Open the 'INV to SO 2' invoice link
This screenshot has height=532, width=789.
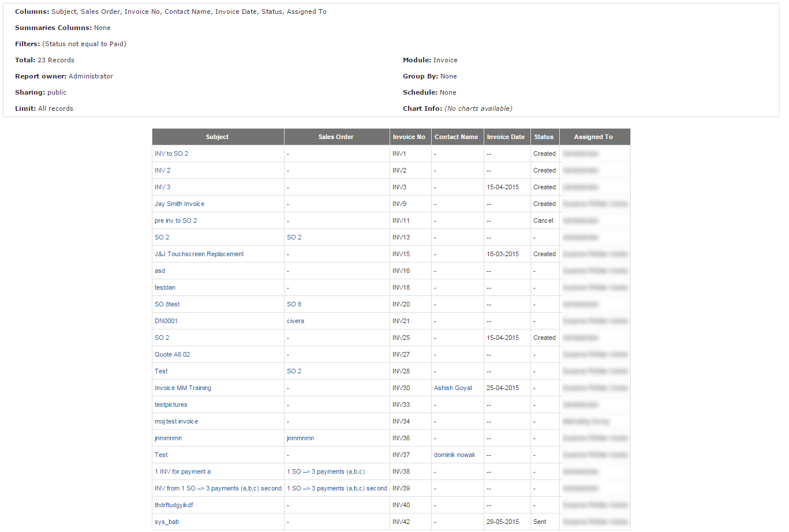[171, 153]
